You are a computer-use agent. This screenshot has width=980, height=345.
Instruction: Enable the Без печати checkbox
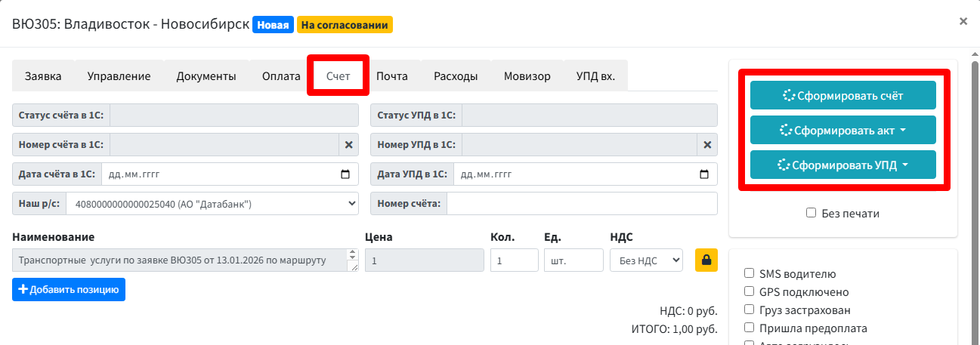point(811,214)
